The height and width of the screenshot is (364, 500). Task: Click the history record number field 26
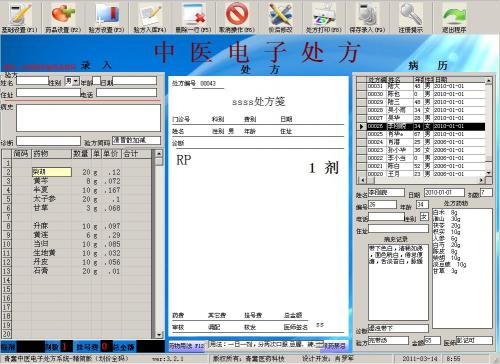point(382,205)
